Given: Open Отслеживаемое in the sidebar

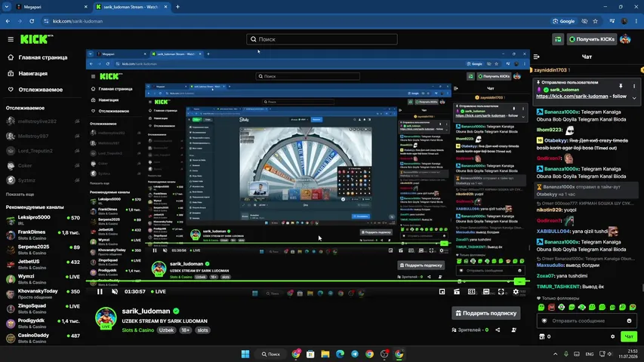Looking at the screenshot, I should point(40,90).
